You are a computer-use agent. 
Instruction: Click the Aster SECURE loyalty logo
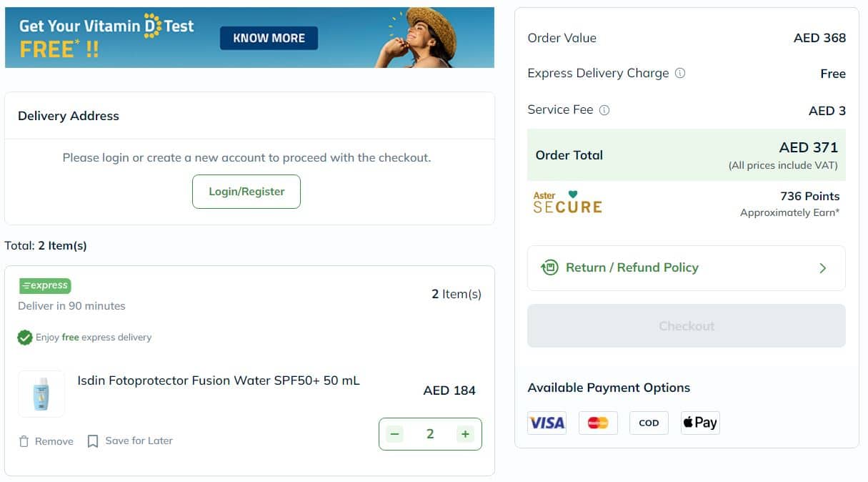click(567, 202)
